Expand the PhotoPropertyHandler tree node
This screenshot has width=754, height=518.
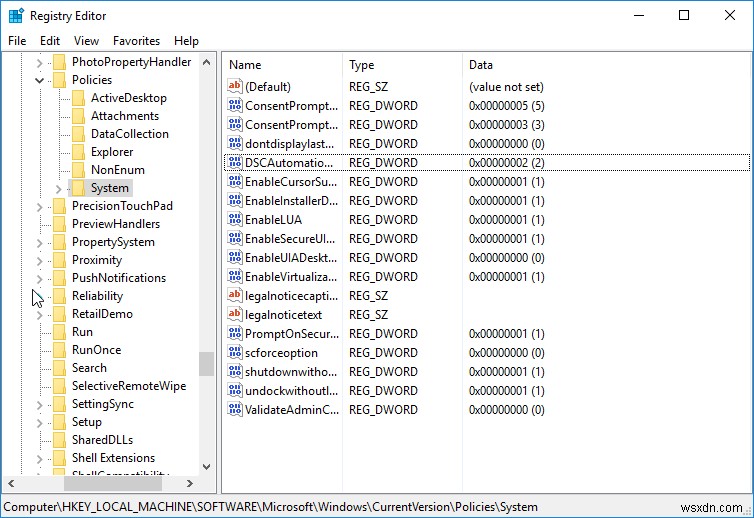pos(39,63)
